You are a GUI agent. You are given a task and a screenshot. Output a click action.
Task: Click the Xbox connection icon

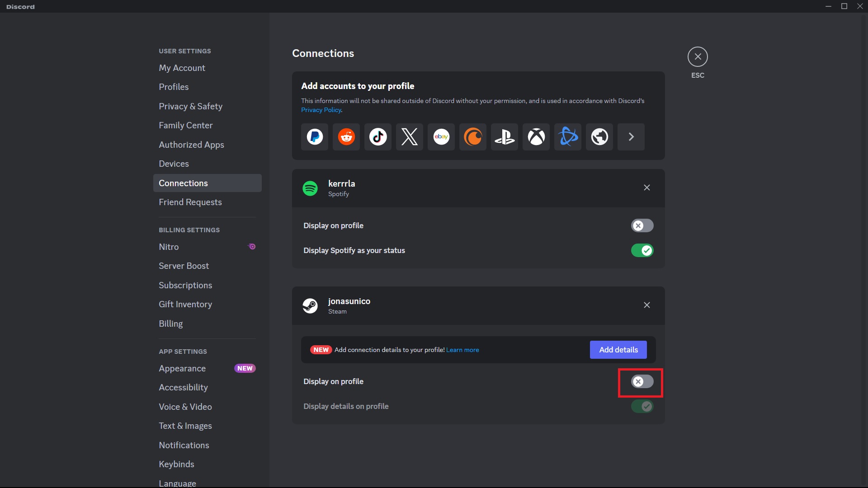click(x=535, y=136)
